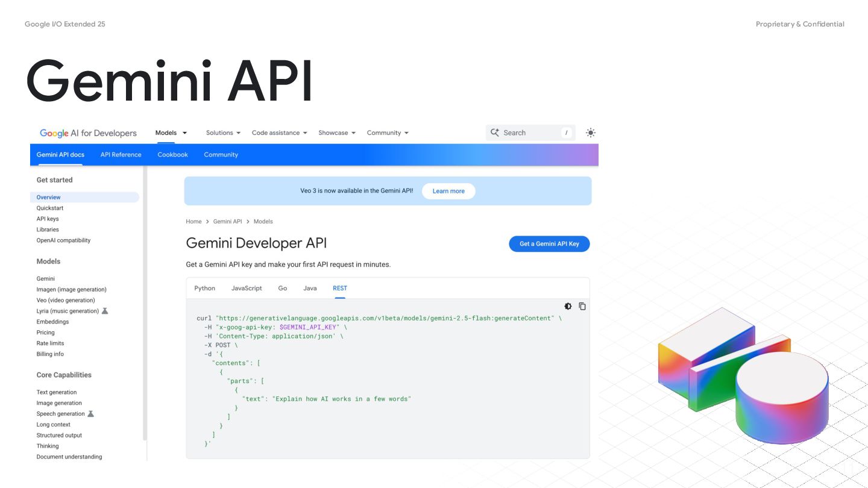This screenshot has width=868, height=488.
Task: Open Thinking in the sidebar
Action: (48, 446)
